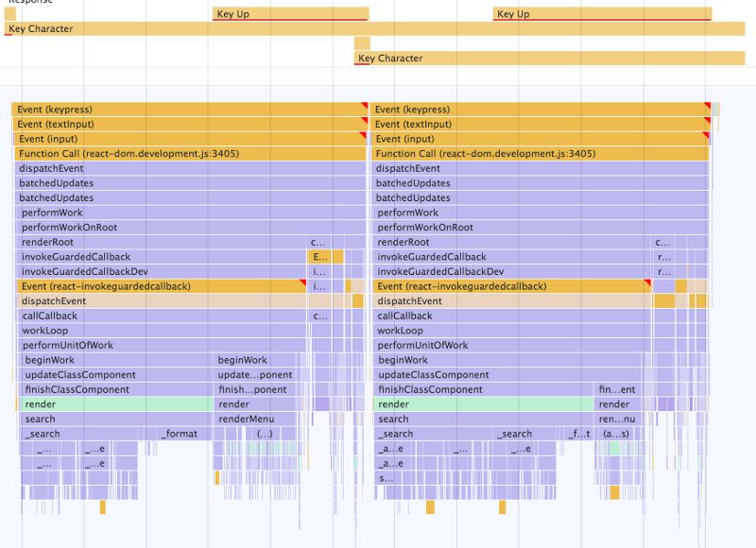Select left Function Call react-dom.development.js:3405 bar
The width and height of the screenshot is (756, 548).
coord(189,153)
